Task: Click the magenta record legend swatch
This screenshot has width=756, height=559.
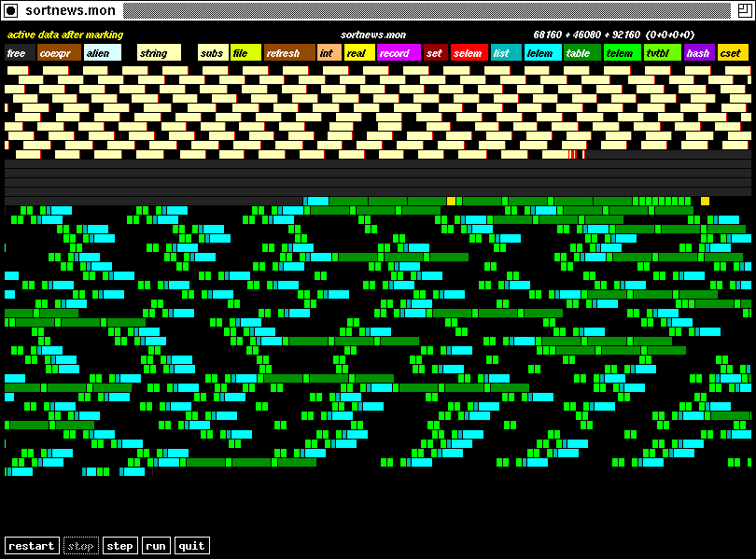Action: pos(399,53)
